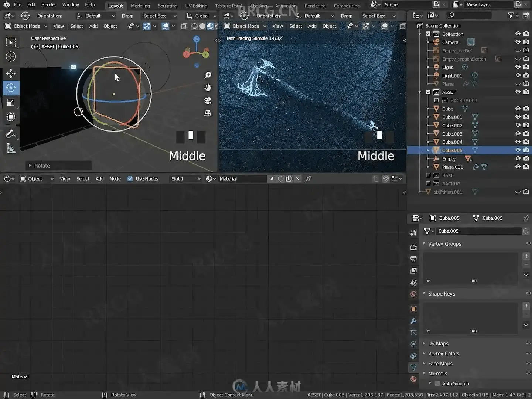Add a new vertex group with plus button
Image resolution: width=532 pixels, height=399 pixels.
[526, 256]
